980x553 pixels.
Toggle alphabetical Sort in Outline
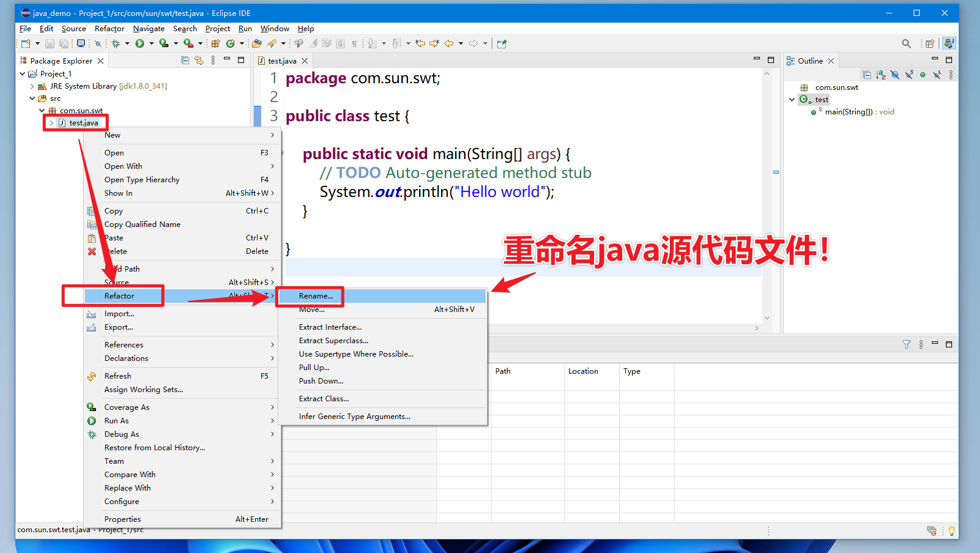point(881,75)
